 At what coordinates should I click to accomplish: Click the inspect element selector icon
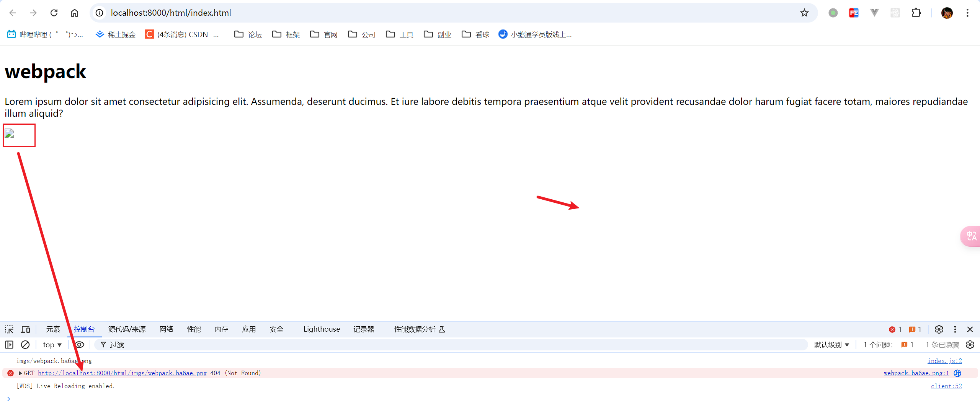coord(9,329)
